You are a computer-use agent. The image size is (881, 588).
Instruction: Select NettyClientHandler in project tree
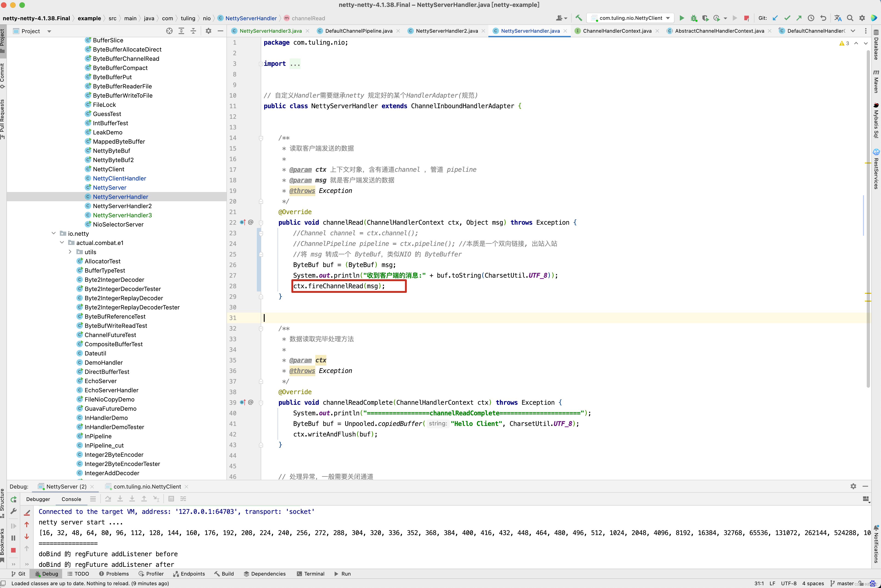pyautogui.click(x=119, y=178)
